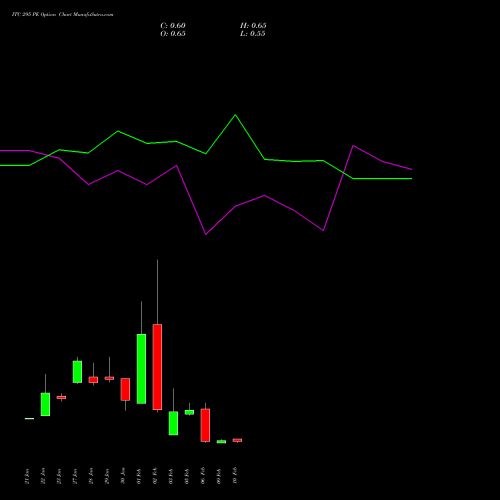Select the close value C: 0.60
500x500 pixels.
point(173,26)
